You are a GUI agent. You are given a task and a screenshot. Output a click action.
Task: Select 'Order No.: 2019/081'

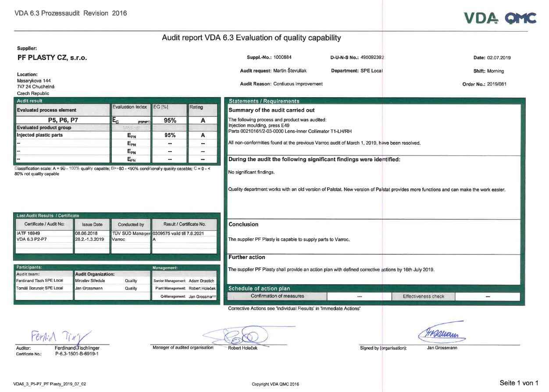coord(485,84)
